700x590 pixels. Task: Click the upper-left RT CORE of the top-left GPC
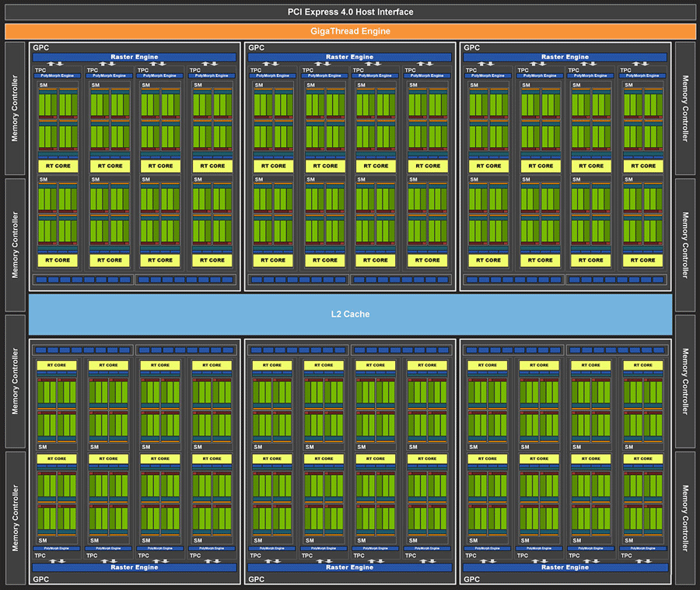58,166
